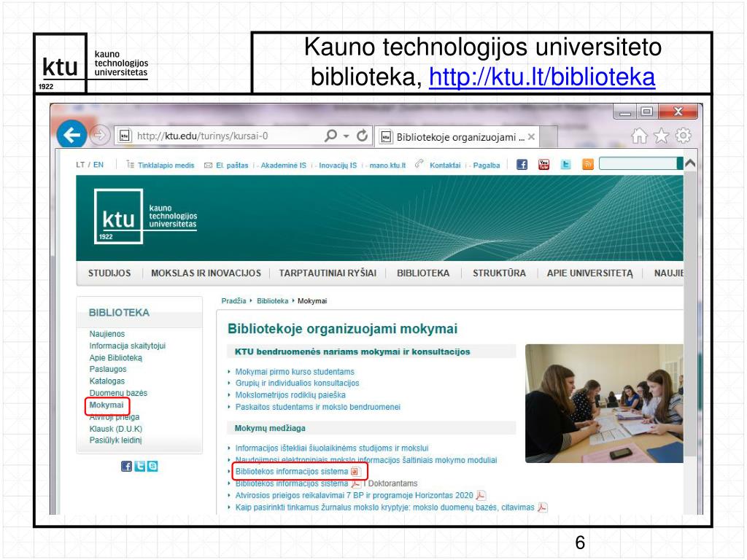
Task: Open the browser home icon
Action: (639, 136)
